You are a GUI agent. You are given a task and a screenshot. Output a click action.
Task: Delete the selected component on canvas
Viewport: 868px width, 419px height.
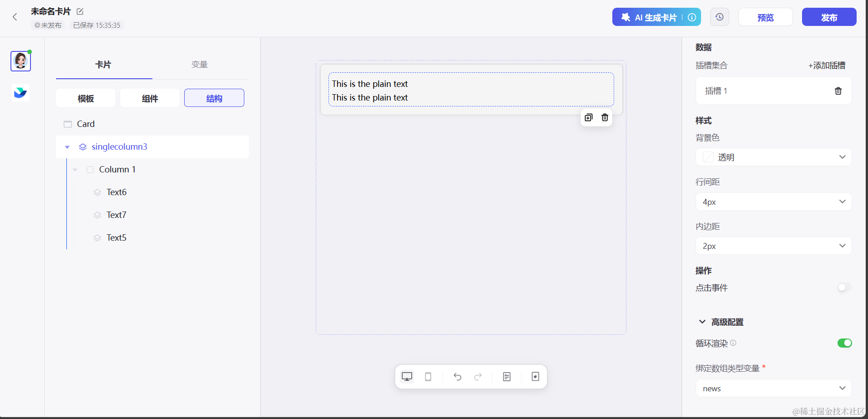click(605, 117)
